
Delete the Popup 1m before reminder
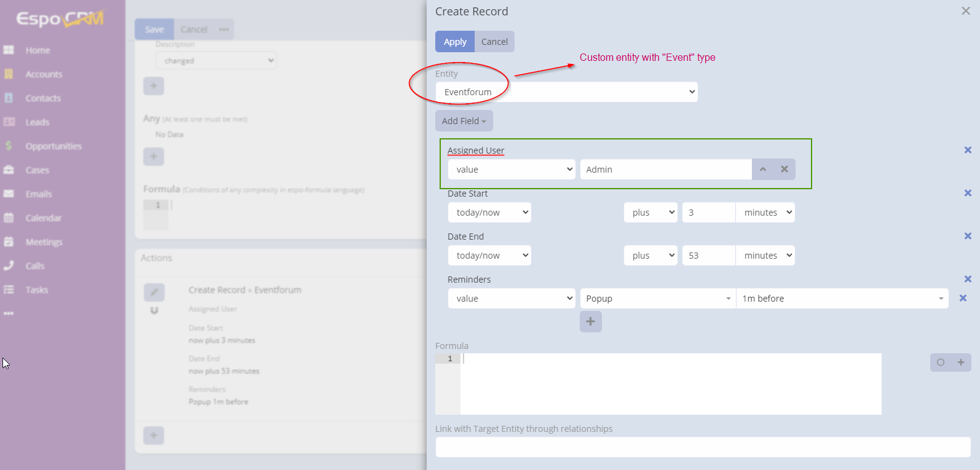pos(963,298)
